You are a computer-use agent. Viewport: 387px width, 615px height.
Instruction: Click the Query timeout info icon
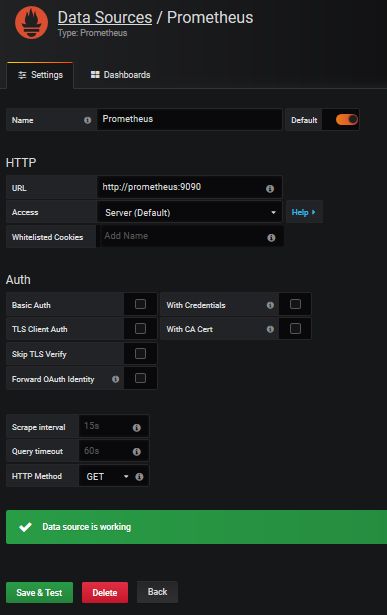tap(136, 452)
